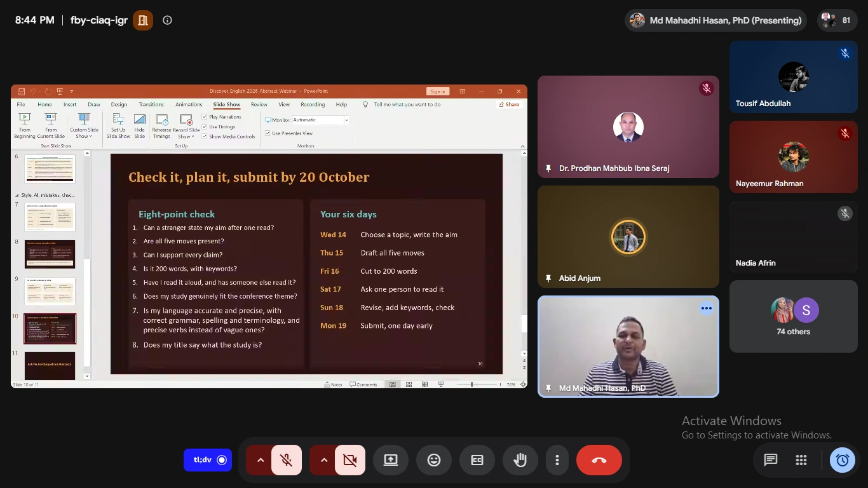The image size is (868, 488).
Task: Turn on captions with the CC icon
Action: click(477, 460)
